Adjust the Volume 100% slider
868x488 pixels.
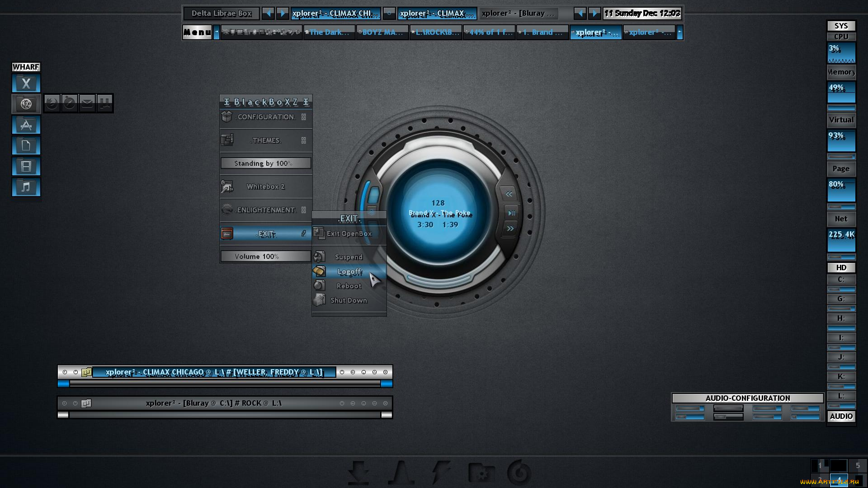click(266, 257)
